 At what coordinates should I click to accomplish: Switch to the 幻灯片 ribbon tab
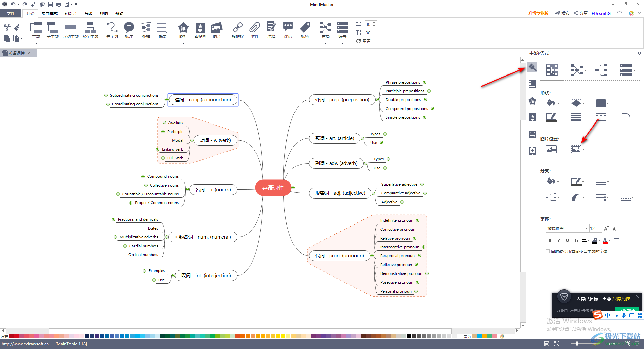[71, 13]
